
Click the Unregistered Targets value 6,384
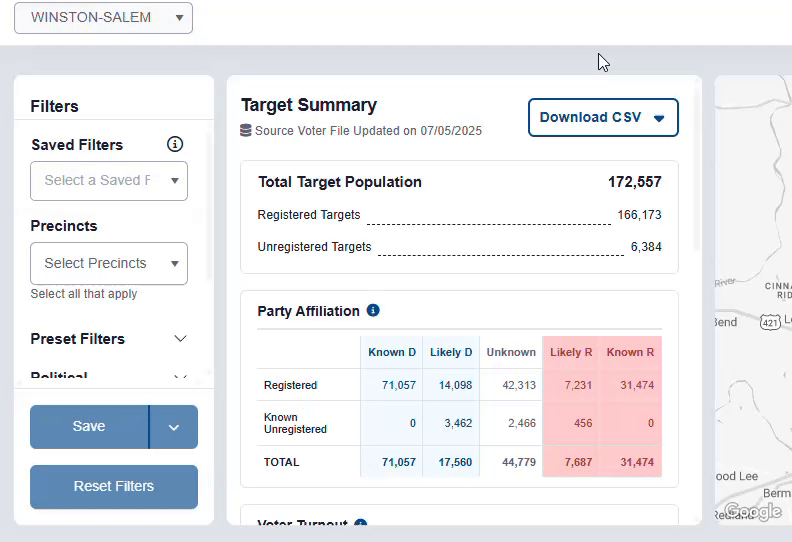pos(646,247)
